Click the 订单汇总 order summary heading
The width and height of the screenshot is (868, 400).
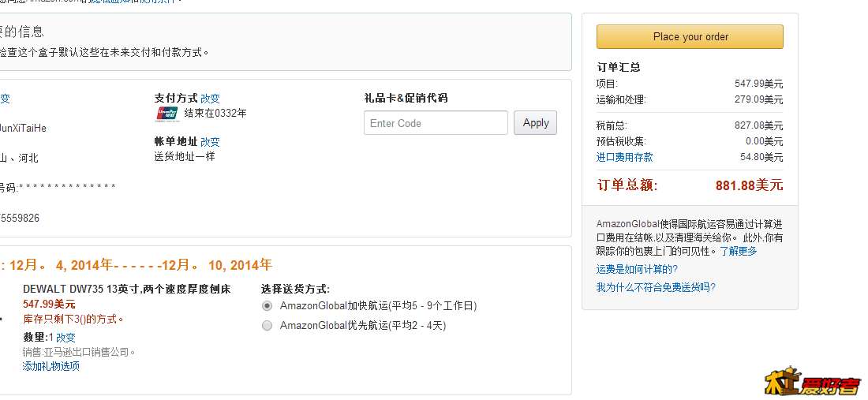pyautogui.click(x=619, y=68)
